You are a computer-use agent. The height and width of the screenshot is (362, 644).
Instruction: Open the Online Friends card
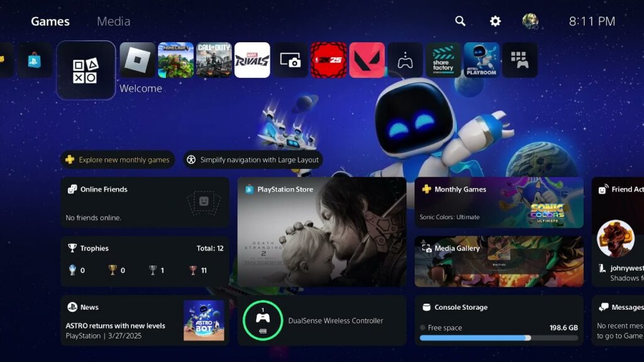(x=145, y=202)
